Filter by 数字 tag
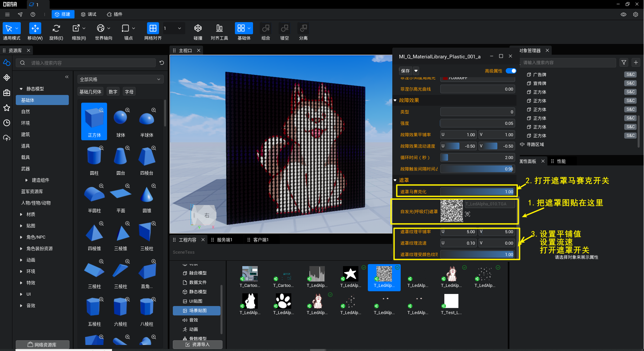Screen dimensions: 644x351 pyautogui.click(x=113, y=92)
